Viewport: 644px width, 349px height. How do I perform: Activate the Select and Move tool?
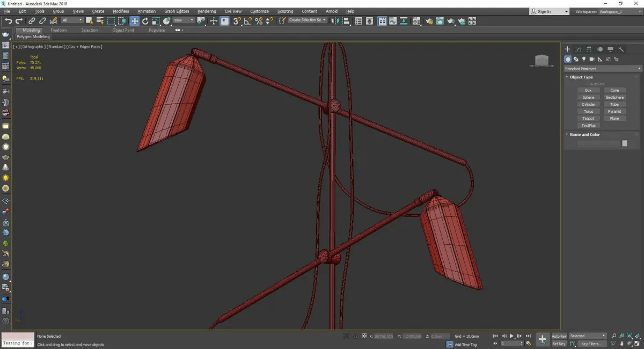[134, 21]
